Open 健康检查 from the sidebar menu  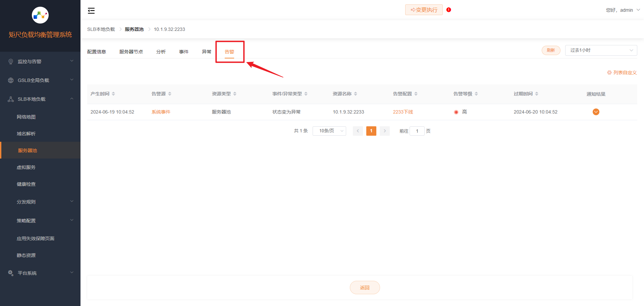pos(26,184)
